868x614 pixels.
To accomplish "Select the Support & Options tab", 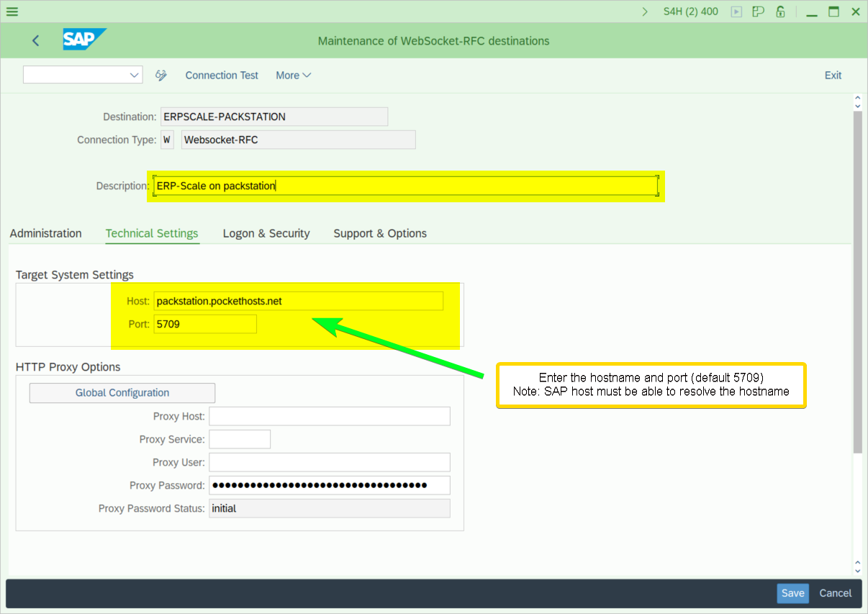I will tap(380, 233).
